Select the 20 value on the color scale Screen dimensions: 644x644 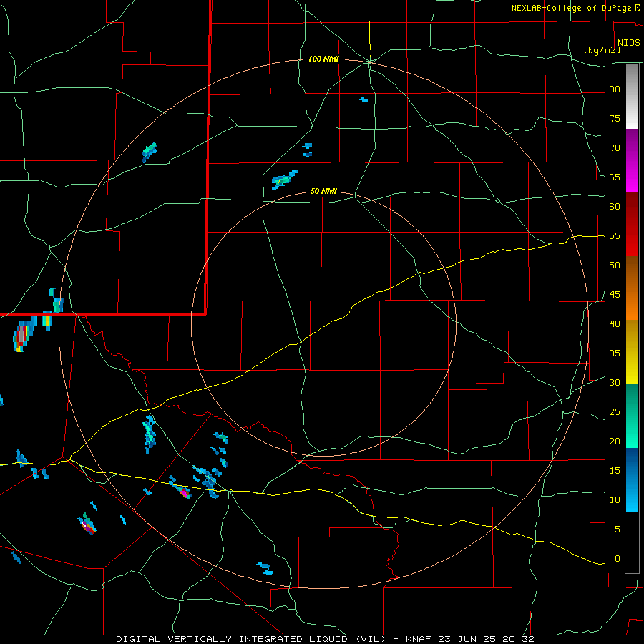click(x=615, y=441)
